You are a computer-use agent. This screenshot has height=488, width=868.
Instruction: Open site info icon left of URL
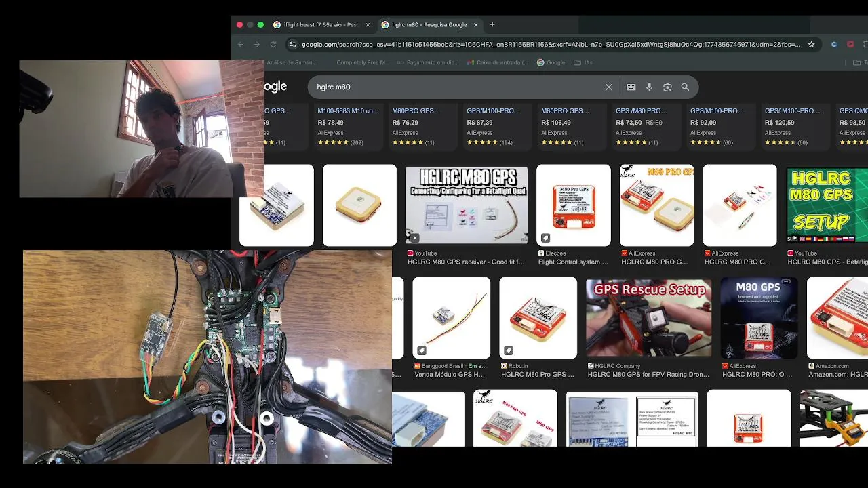click(292, 45)
